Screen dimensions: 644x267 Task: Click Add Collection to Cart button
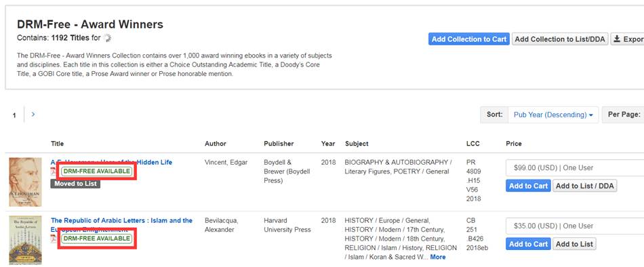point(468,39)
